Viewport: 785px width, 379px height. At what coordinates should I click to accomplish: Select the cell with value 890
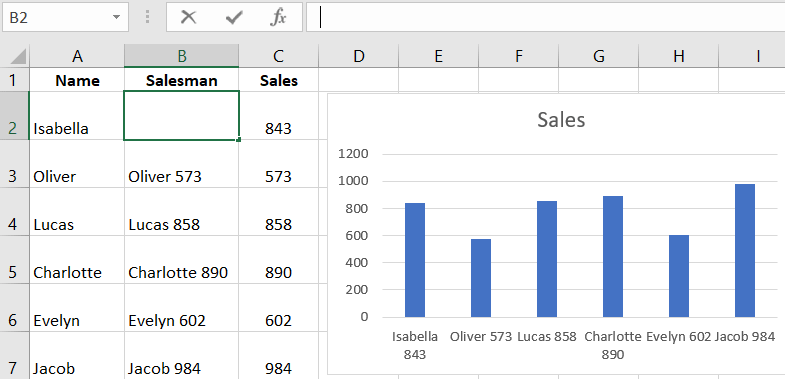pos(278,260)
